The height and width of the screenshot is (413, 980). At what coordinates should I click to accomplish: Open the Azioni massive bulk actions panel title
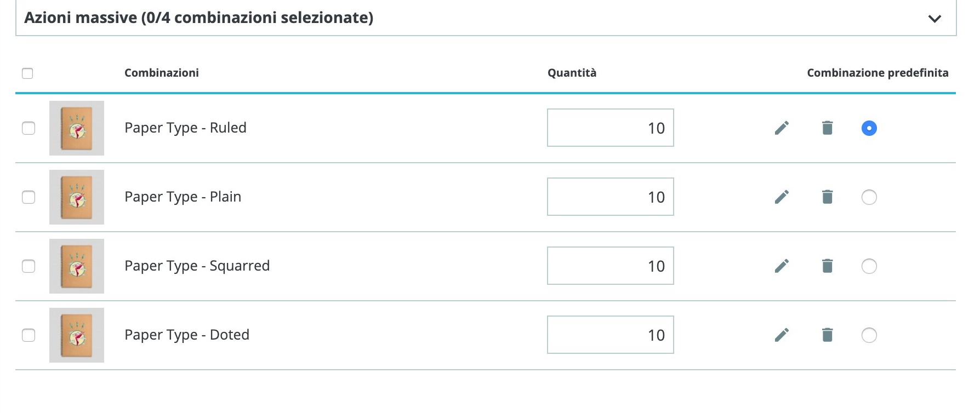pos(198,18)
